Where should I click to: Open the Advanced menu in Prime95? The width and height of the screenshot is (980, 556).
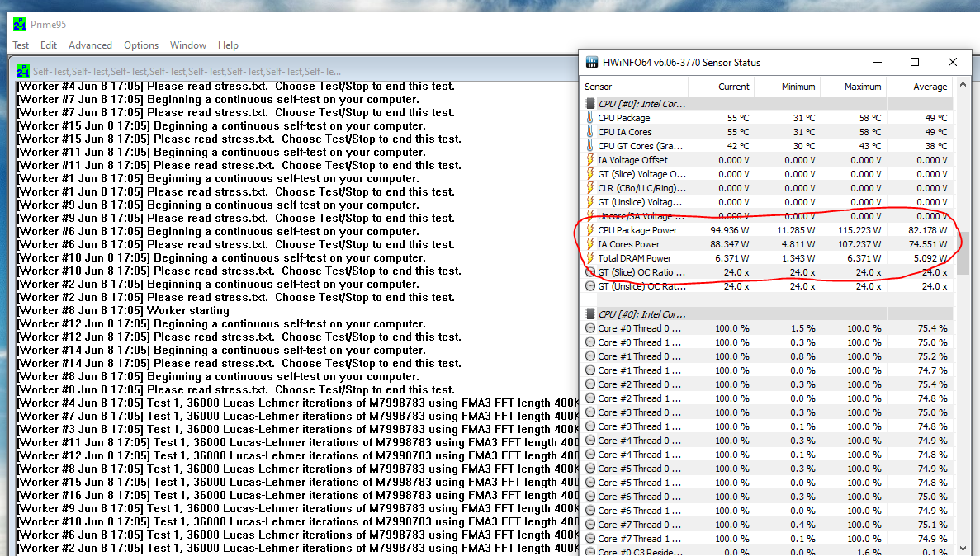pos(90,45)
